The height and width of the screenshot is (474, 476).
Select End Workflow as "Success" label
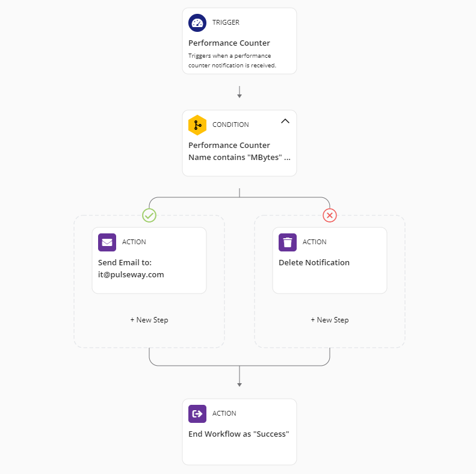239,434
